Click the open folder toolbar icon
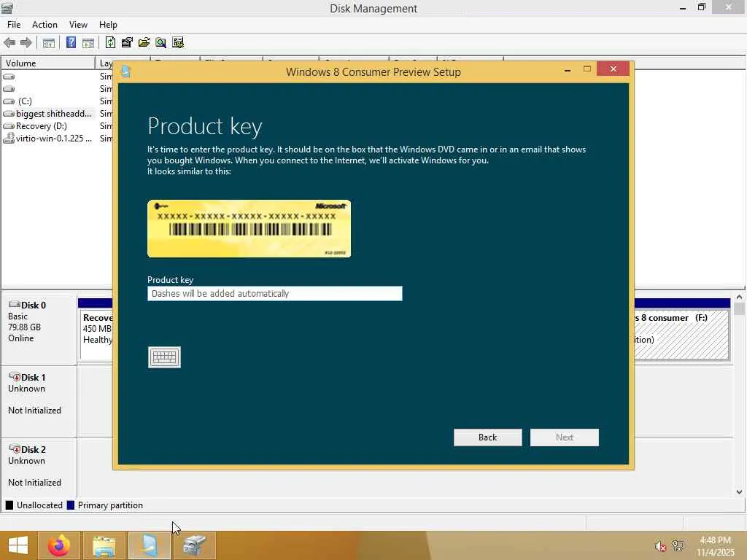747x560 pixels. pyautogui.click(x=144, y=43)
